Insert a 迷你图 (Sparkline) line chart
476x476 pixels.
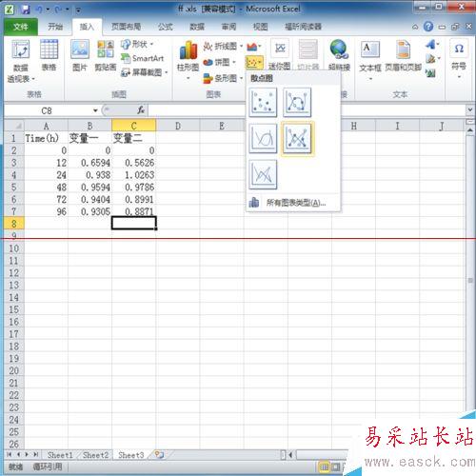pyautogui.click(x=280, y=55)
